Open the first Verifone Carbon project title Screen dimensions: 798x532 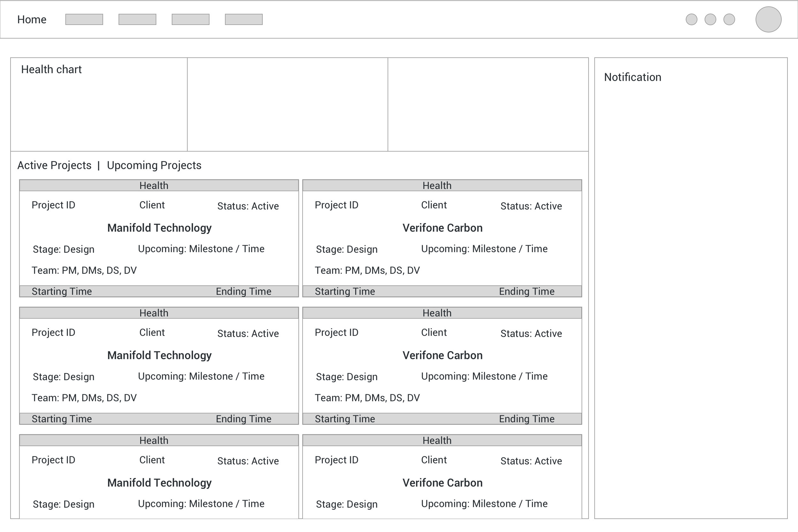(x=442, y=228)
